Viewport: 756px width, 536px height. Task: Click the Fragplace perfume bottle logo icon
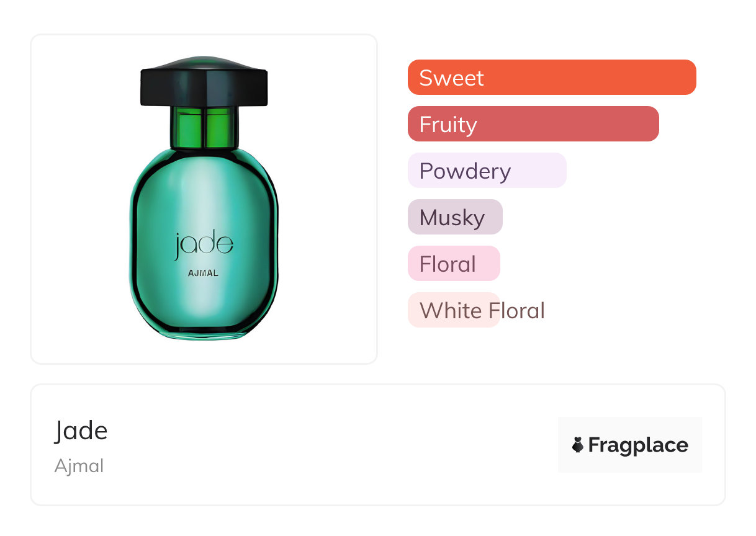point(578,445)
